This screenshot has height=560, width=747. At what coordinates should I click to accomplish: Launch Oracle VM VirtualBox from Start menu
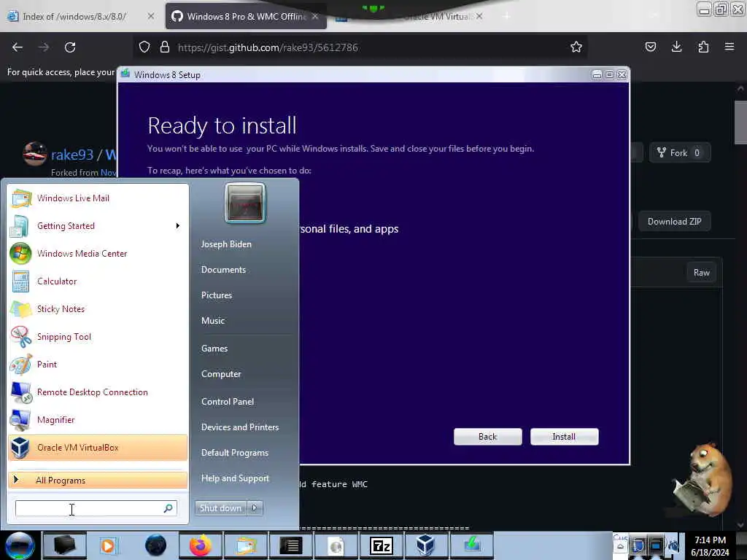coord(98,448)
